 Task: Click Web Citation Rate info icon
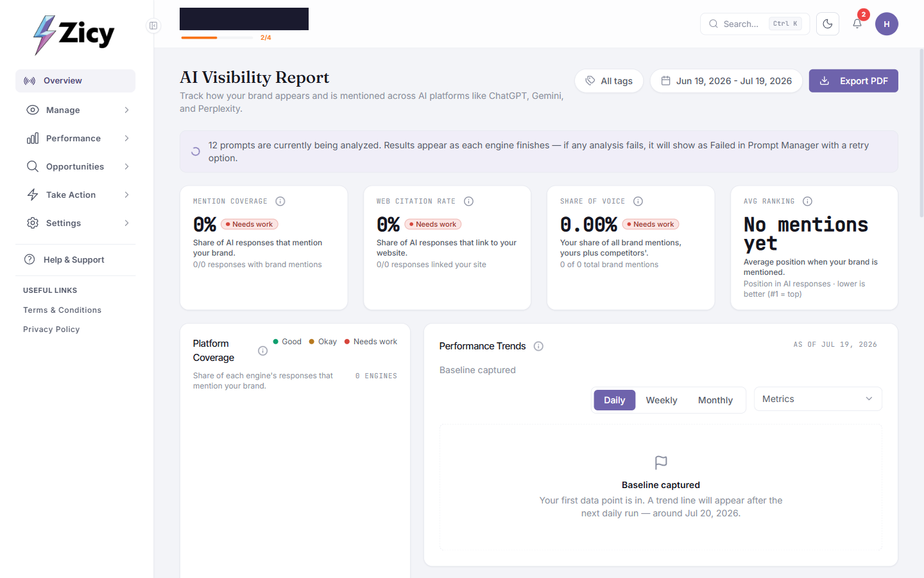tap(469, 201)
